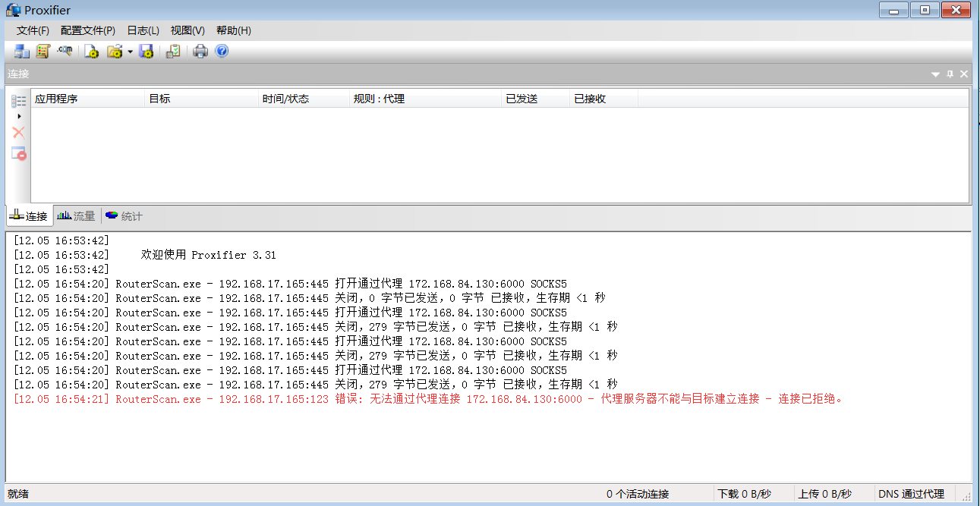Click Open Profile folder icon
This screenshot has height=506, width=980.
(x=115, y=52)
